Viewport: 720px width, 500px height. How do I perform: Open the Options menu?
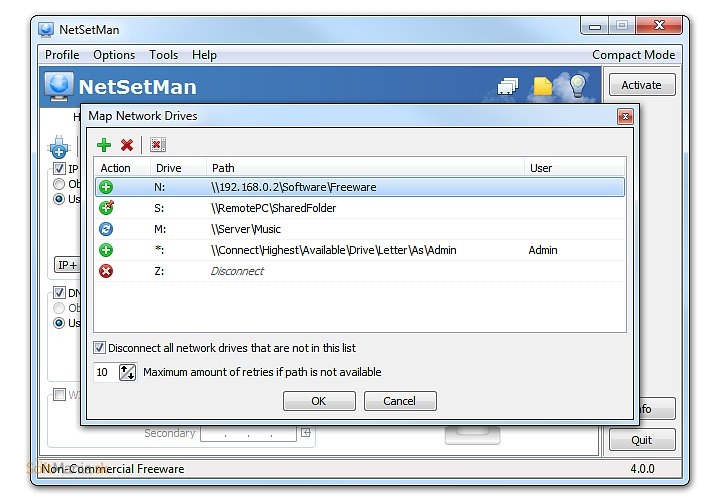click(114, 55)
